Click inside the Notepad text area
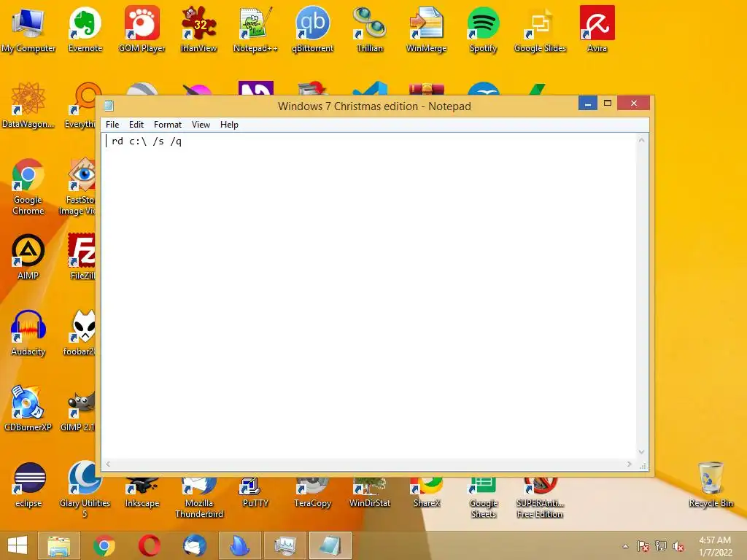This screenshot has width=747, height=560. pos(368,295)
